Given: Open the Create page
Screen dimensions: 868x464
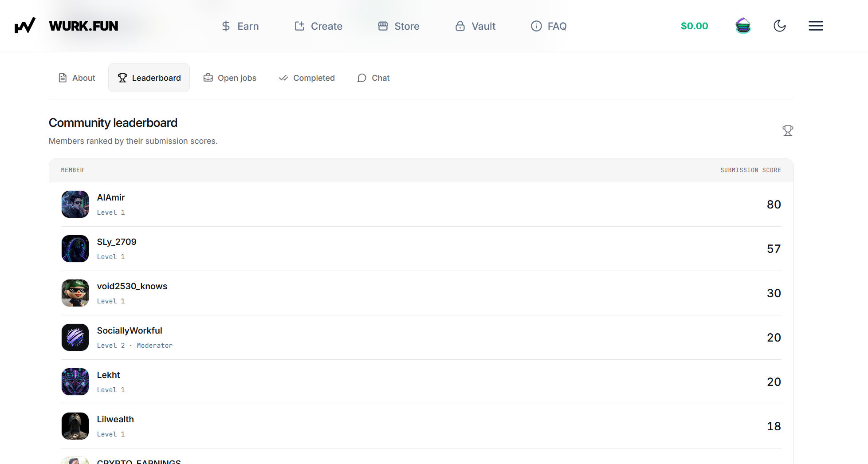Looking at the screenshot, I should (x=318, y=26).
